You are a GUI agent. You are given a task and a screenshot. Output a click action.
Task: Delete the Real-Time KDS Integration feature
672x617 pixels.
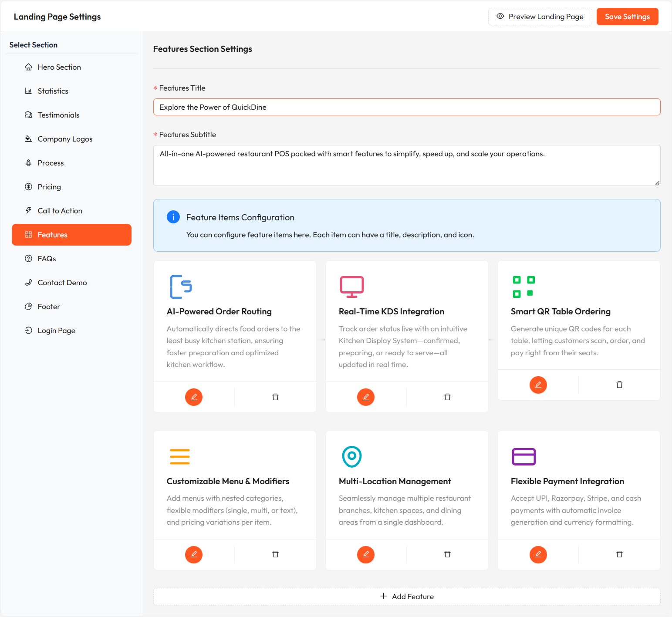pos(447,397)
